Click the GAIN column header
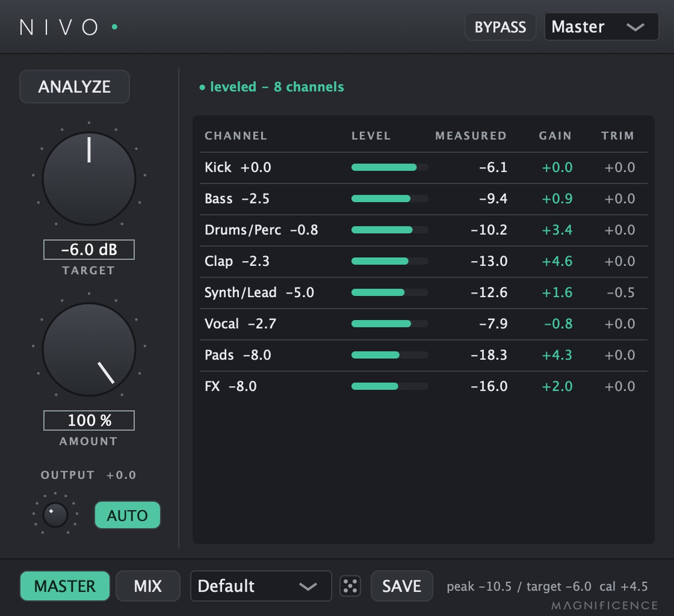This screenshot has height=616, width=674. click(555, 136)
